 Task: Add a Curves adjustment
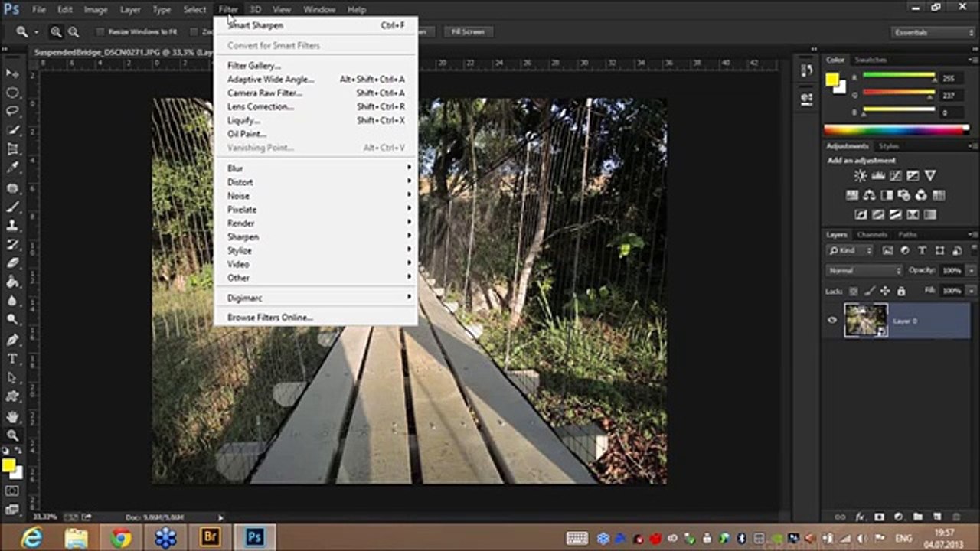click(895, 176)
